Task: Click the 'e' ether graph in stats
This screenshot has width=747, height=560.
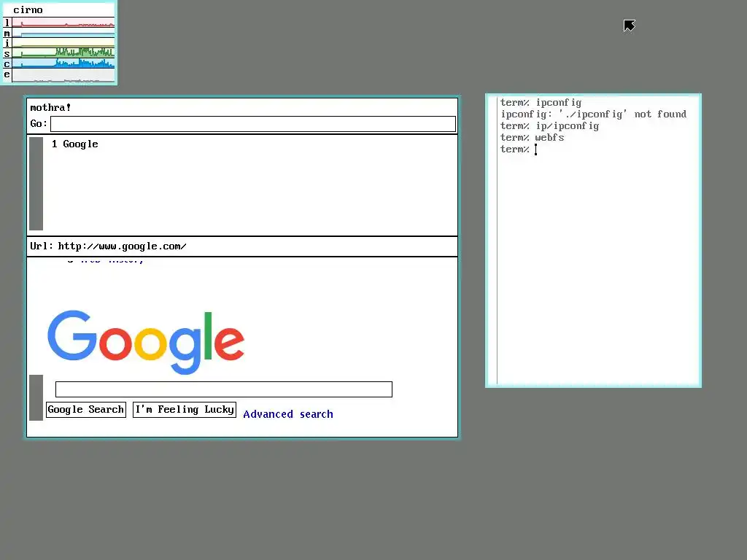Action: pos(63,75)
